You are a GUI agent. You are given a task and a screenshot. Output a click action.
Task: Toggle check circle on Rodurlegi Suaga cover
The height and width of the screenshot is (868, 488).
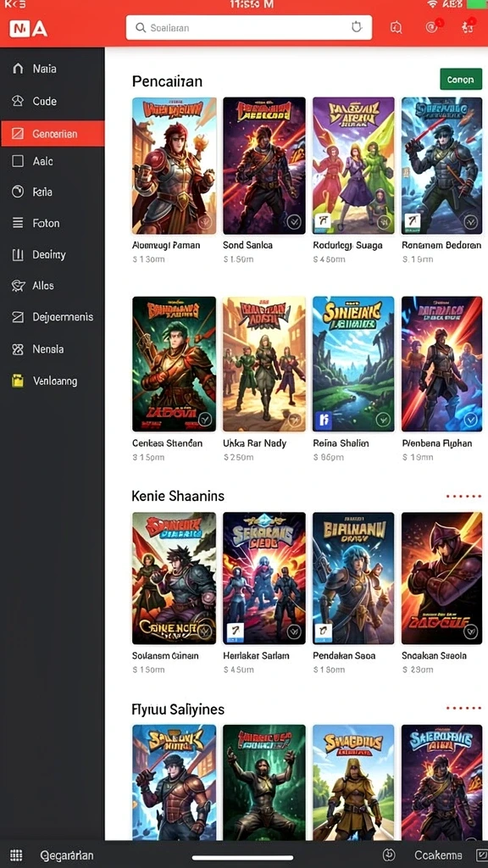coord(384,223)
